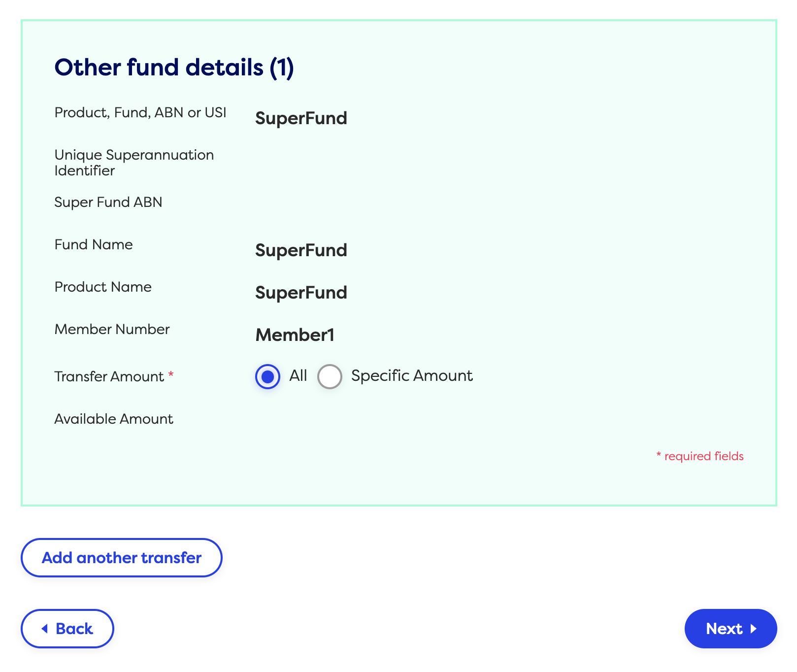
Task: Click the blue filled radio indicator
Action: [267, 376]
